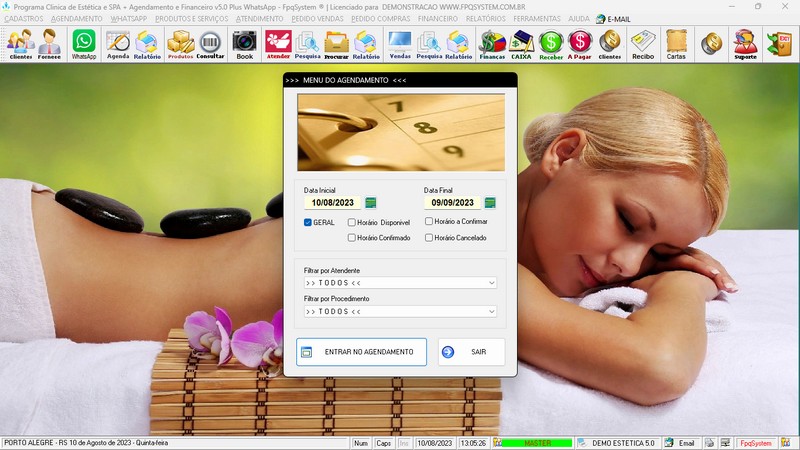Click the Data Final date field
800x450 pixels.
(x=453, y=203)
